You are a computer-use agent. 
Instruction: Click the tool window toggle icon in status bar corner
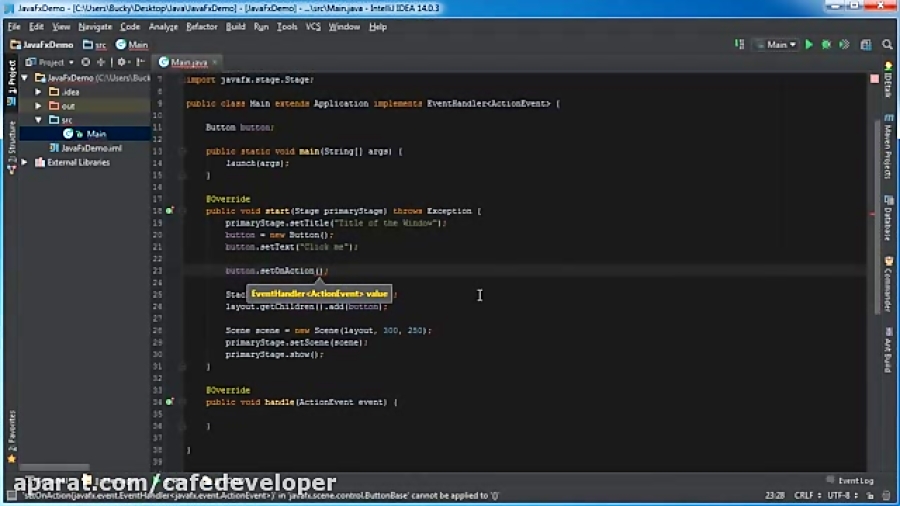[11, 495]
